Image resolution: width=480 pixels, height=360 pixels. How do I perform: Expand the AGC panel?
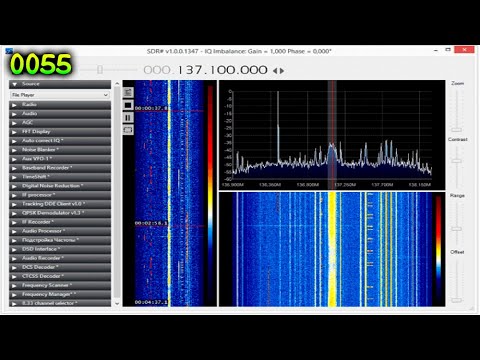tap(60, 123)
